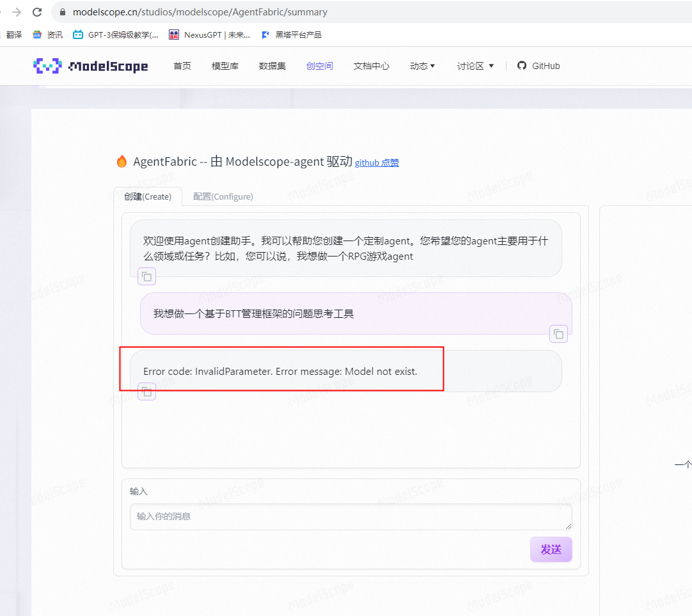692x616 pixels.
Task: Click the 发送 send button
Action: point(551,549)
